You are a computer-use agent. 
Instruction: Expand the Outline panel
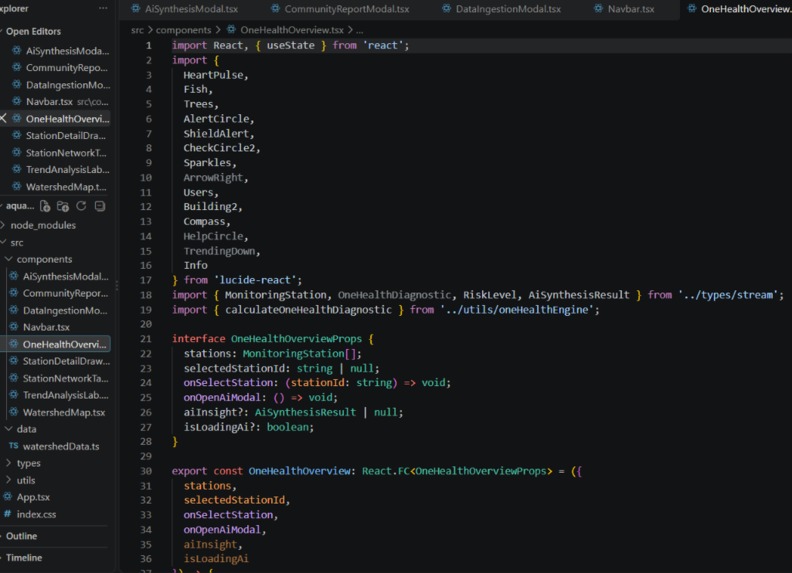21,536
